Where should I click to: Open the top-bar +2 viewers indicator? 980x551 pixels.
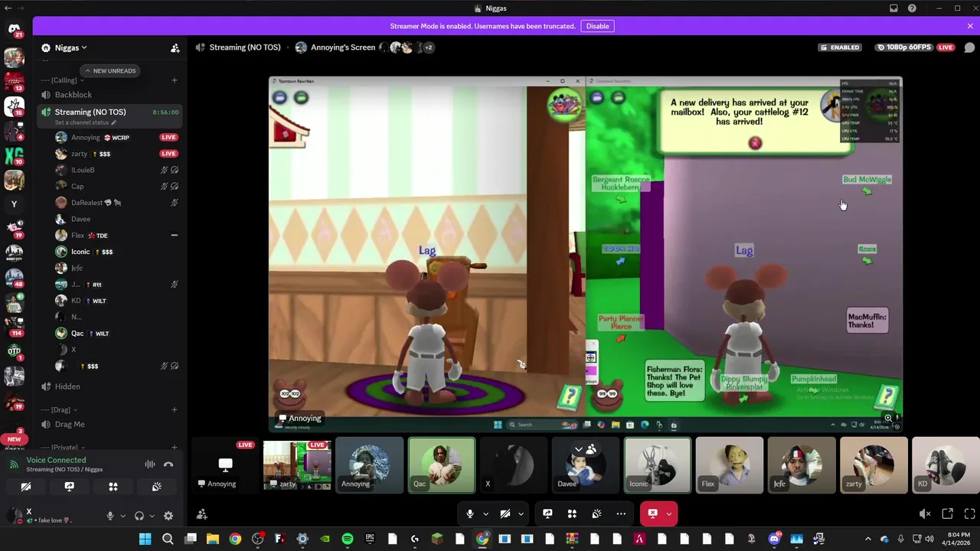point(428,47)
